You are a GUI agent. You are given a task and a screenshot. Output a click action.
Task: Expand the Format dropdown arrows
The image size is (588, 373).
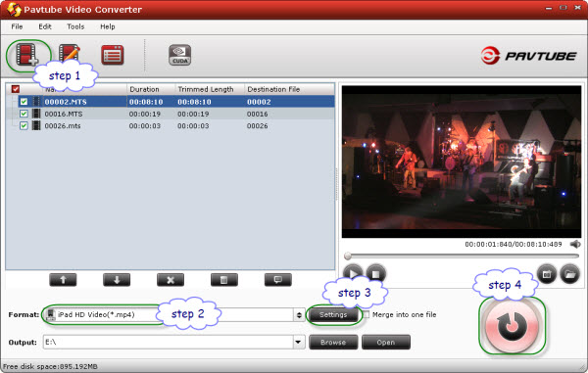[299, 315]
